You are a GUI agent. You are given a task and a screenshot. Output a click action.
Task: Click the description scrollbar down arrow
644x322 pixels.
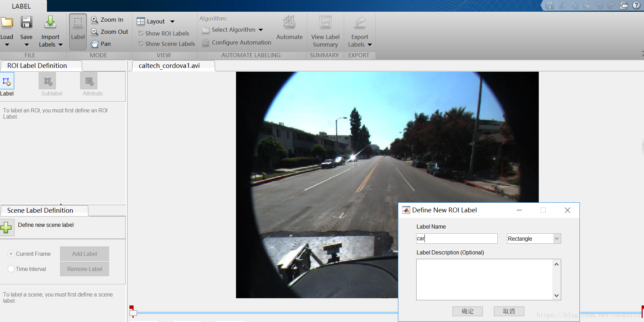(556, 295)
